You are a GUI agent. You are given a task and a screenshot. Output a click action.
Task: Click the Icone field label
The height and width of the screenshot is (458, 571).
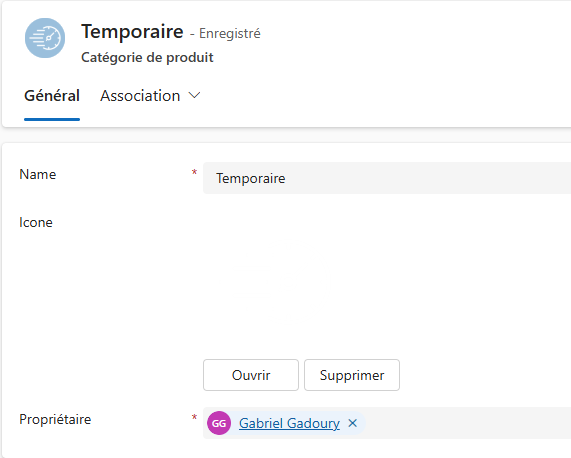pyautogui.click(x=36, y=222)
